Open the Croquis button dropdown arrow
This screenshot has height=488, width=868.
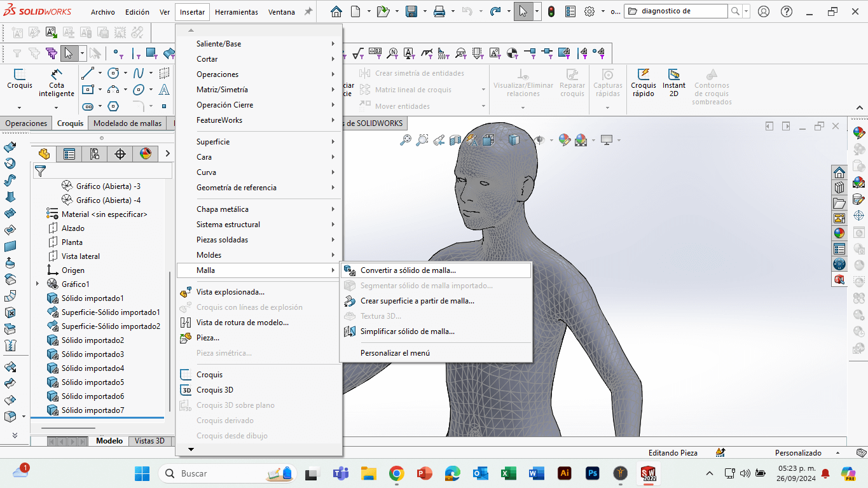[x=19, y=108]
